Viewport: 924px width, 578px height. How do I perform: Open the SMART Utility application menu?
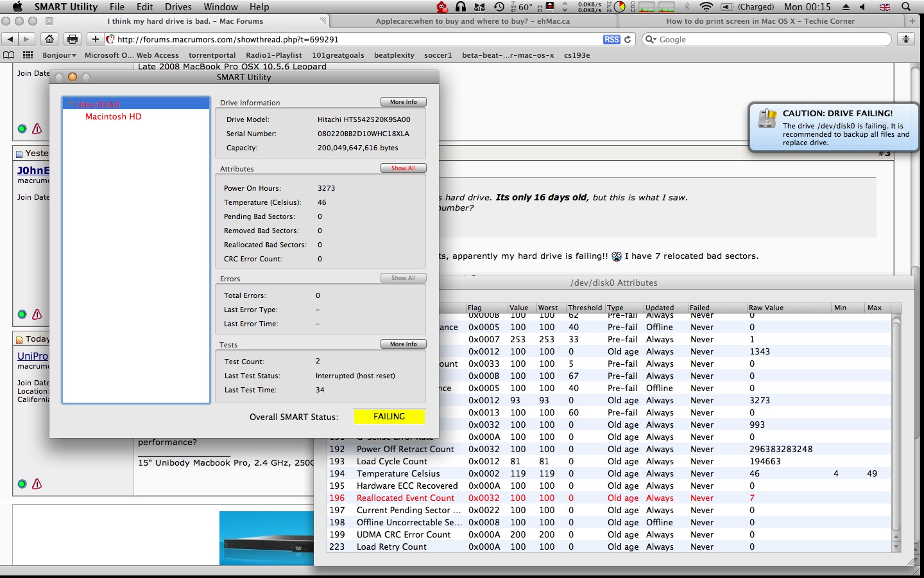click(65, 6)
